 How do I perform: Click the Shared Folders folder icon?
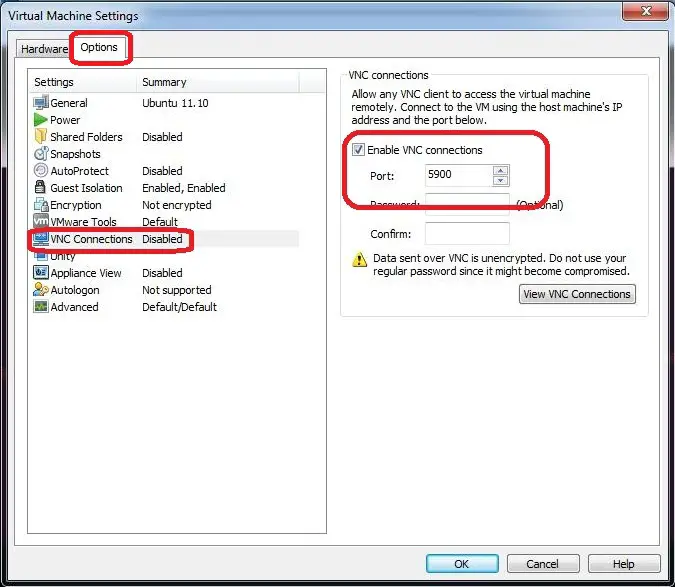click(40, 136)
